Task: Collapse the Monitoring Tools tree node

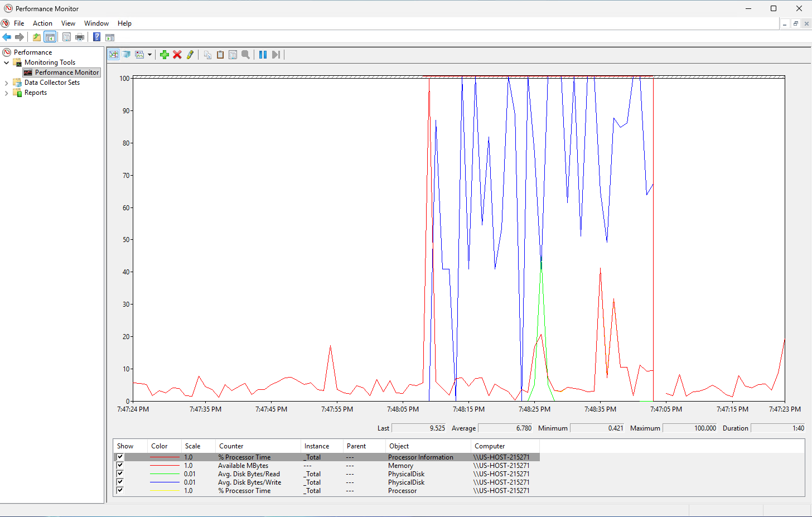Action: click(x=6, y=62)
